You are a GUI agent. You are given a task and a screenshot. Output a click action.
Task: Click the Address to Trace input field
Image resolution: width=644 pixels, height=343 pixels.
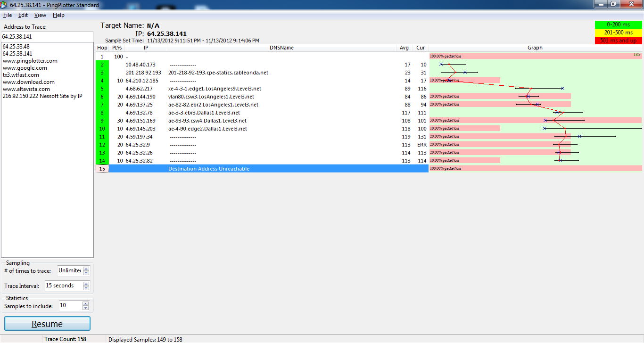point(47,36)
